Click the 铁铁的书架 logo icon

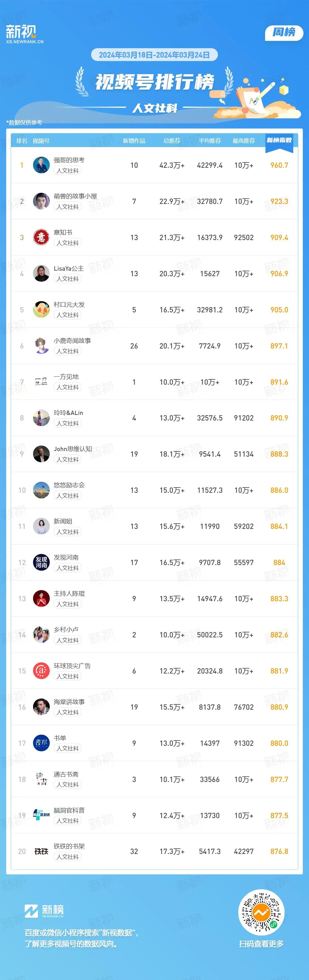coord(41,851)
